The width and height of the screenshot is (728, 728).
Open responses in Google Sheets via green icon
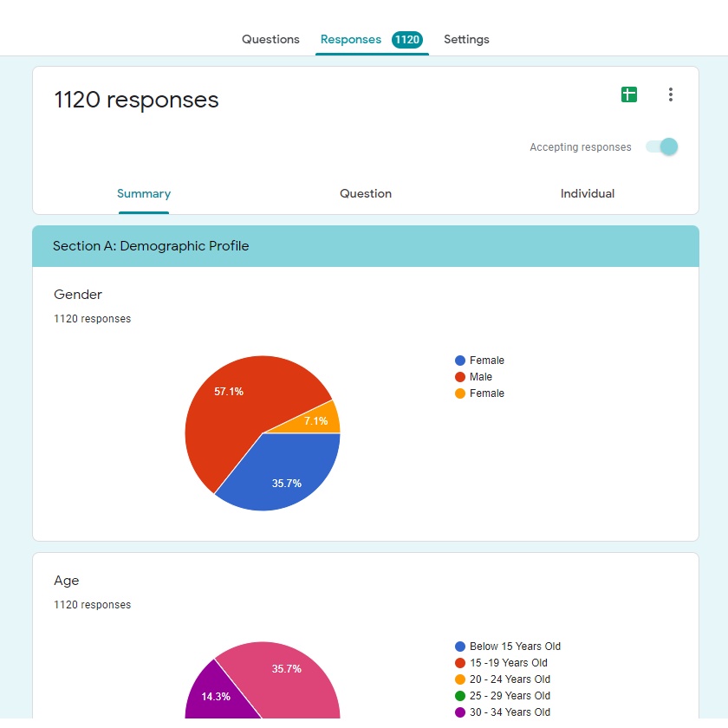pyautogui.click(x=629, y=95)
